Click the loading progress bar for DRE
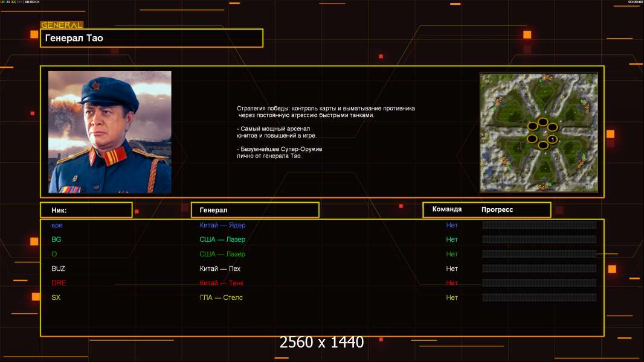This screenshot has height=362, width=644. click(x=539, y=283)
